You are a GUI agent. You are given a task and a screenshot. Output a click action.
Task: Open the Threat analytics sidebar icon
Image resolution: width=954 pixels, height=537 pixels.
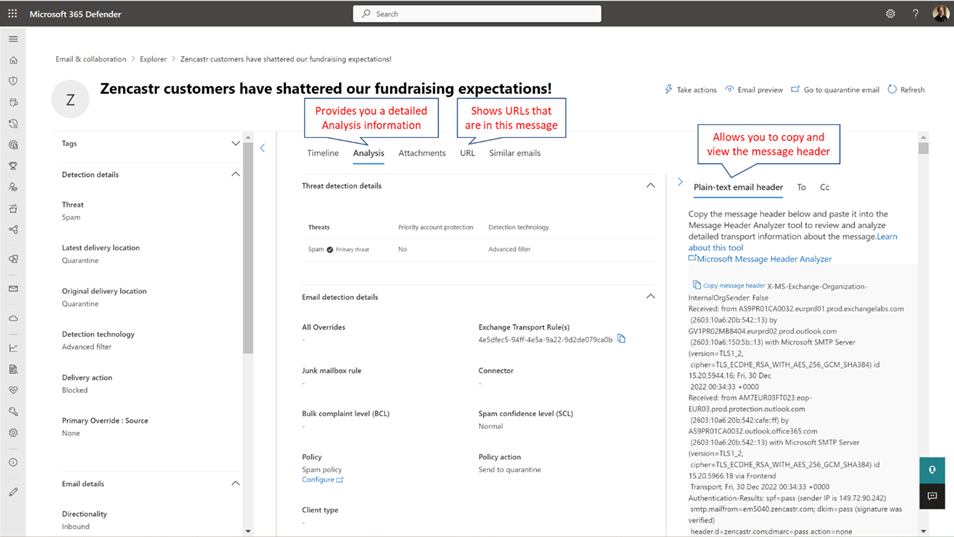click(x=13, y=145)
